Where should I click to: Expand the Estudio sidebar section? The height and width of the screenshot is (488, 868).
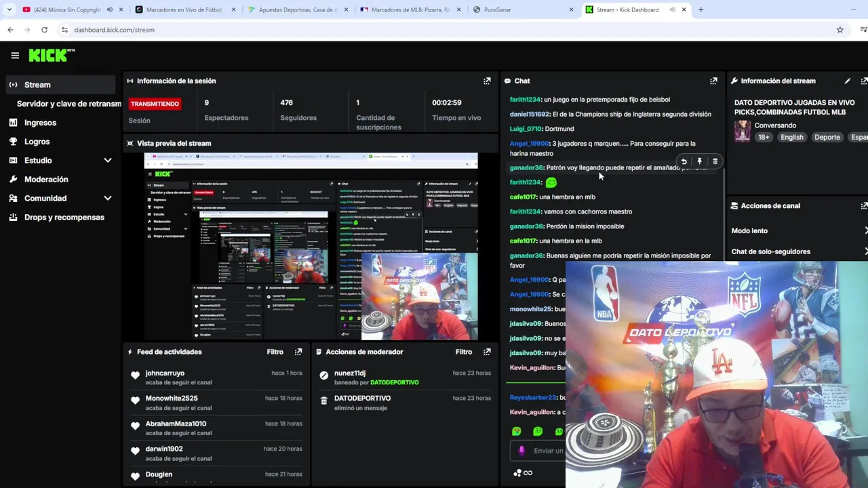pyautogui.click(x=107, y=161)
